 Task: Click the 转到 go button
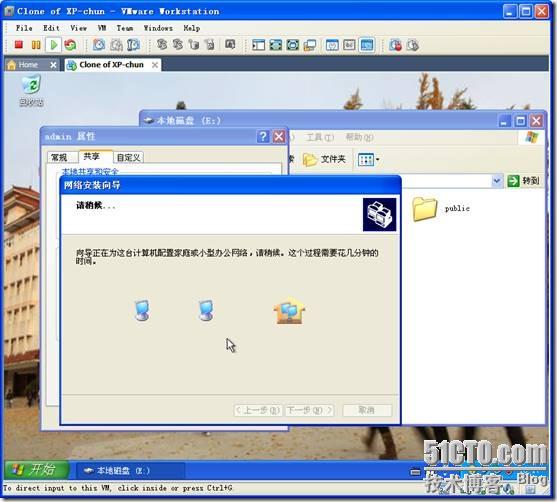click(x=524, y=181)
